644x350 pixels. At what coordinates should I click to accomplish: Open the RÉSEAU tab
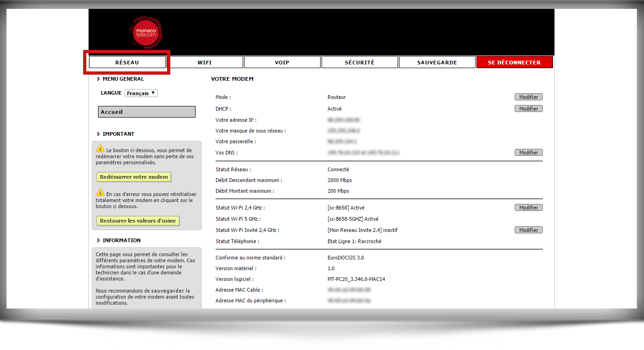tap(127, 62)
